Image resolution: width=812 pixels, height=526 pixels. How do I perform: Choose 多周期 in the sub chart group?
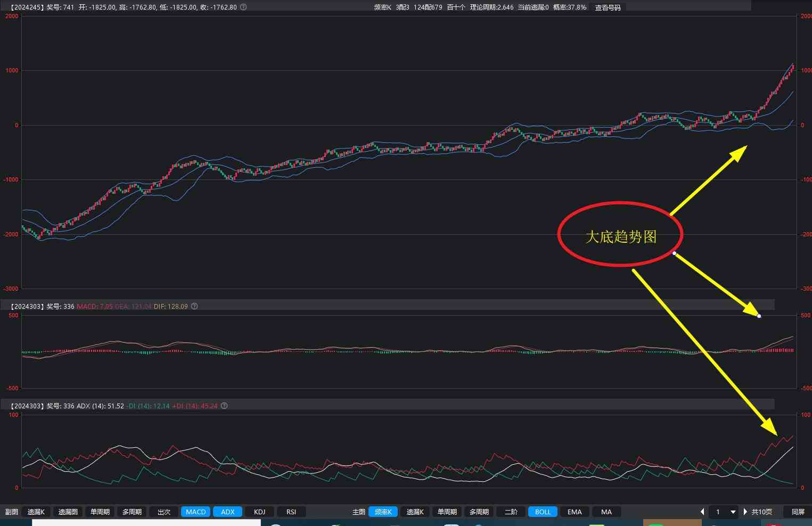[x=132, y=512]
